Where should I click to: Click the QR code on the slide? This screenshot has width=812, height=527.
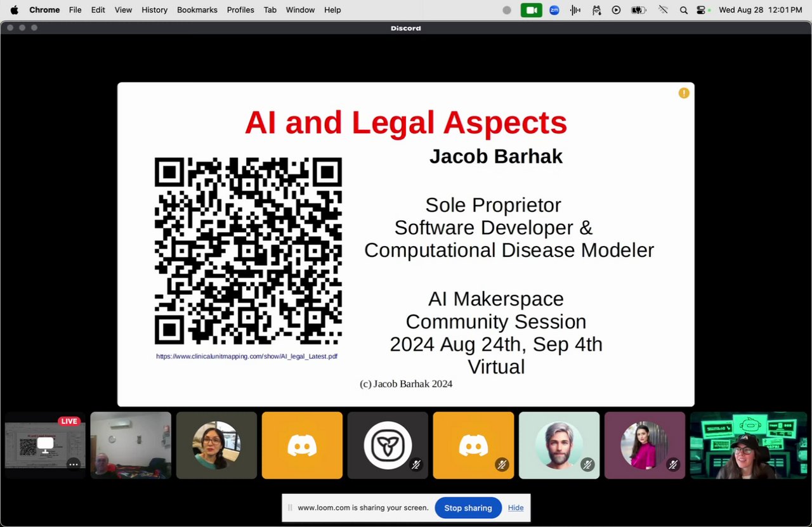pyautogui.click(x=248, y=251)
